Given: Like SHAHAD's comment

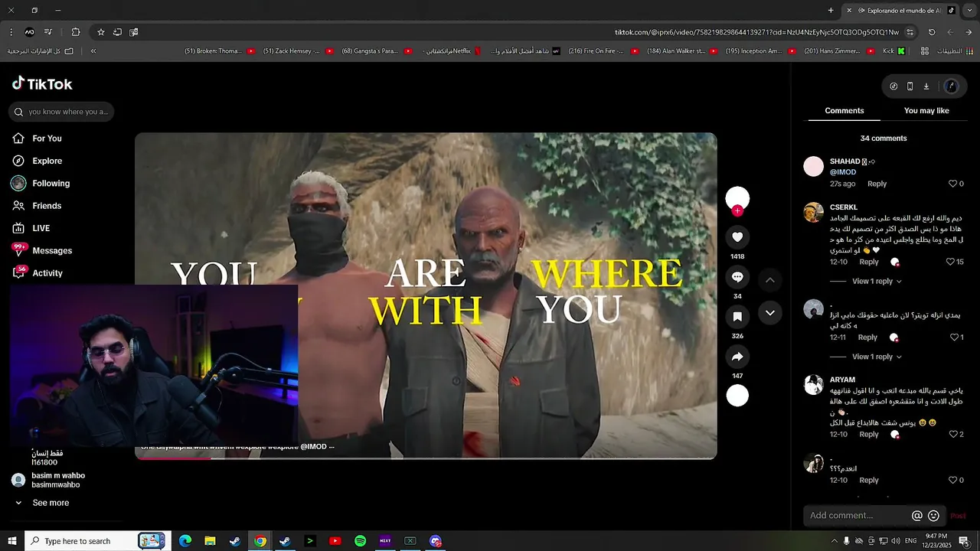Looking at the screenshot, I should (953, 184).
